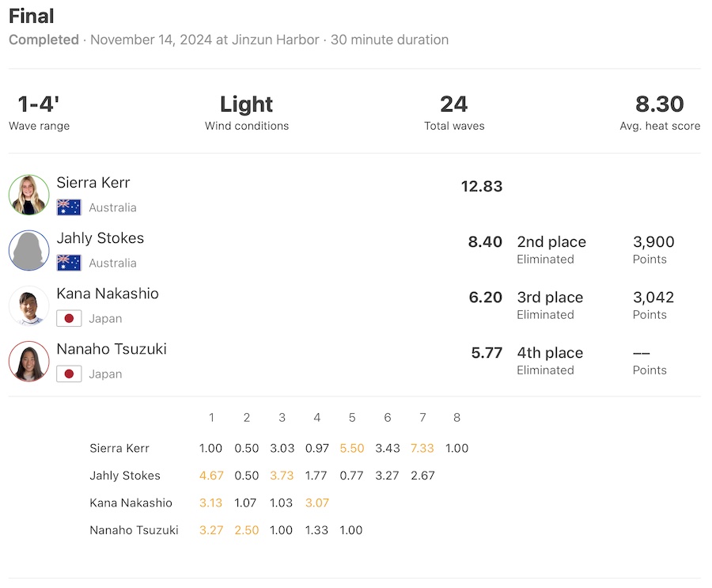Select Nanaho Tsuzuki's avatar photo

pos(29,361)
